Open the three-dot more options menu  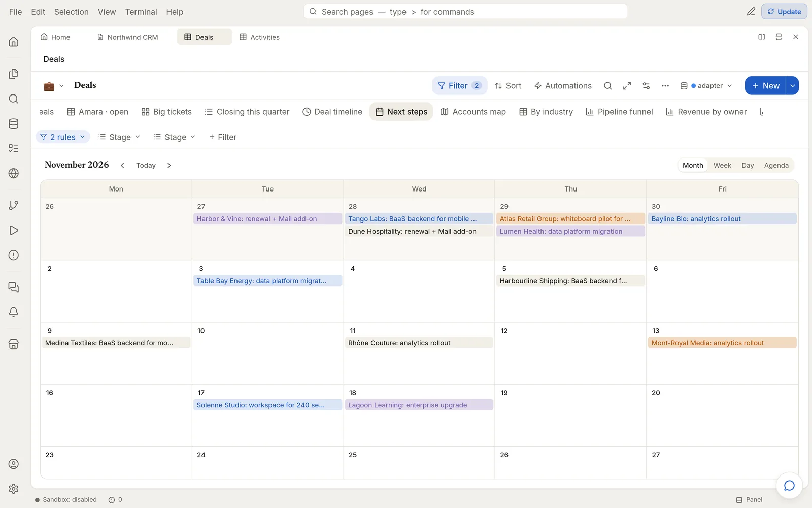[665, 86]
